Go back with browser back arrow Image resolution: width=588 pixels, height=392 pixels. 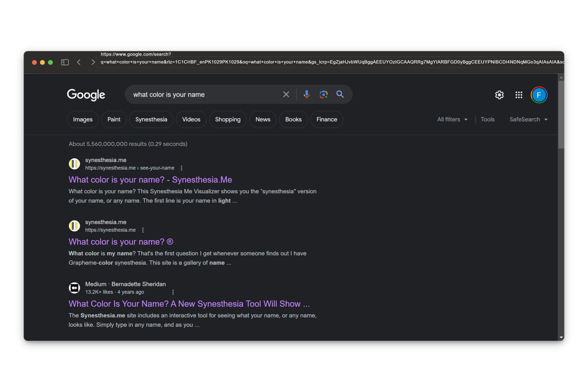[79, 62]
